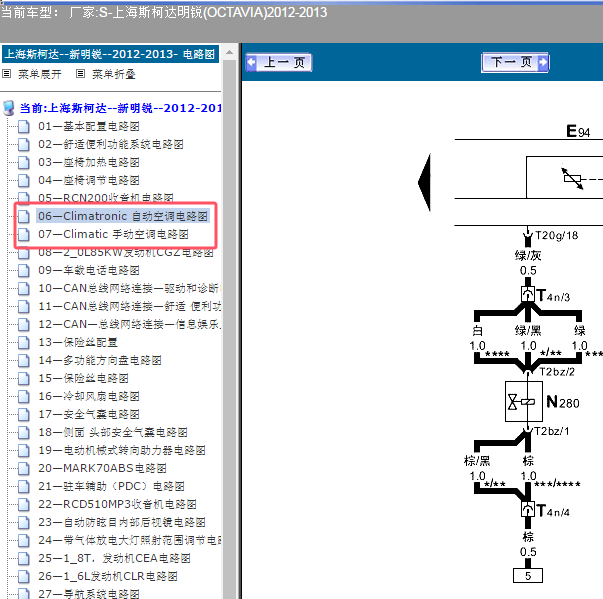Screen dimensions: 603x599
Task: Open 15—保险丝电路图
Action: [x=83, y=378]
